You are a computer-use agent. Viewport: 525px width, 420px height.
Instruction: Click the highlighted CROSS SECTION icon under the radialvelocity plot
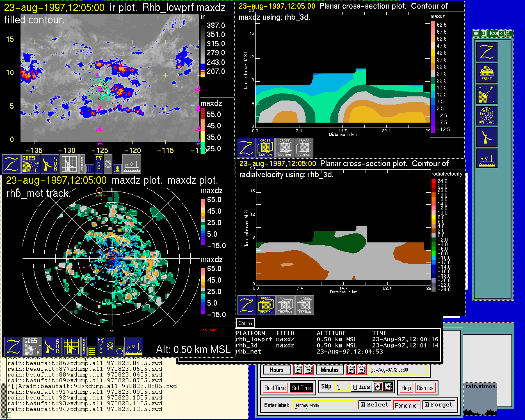point(266,305)
